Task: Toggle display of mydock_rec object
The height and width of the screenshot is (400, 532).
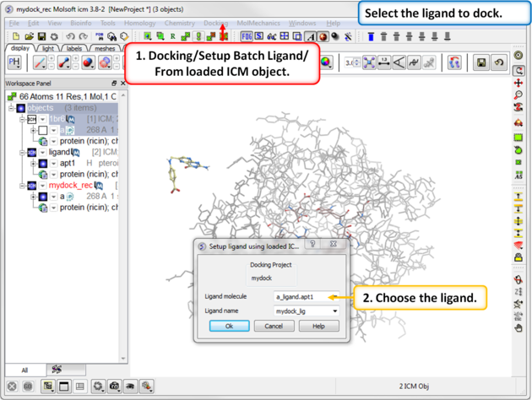Action: click(31, 186)
